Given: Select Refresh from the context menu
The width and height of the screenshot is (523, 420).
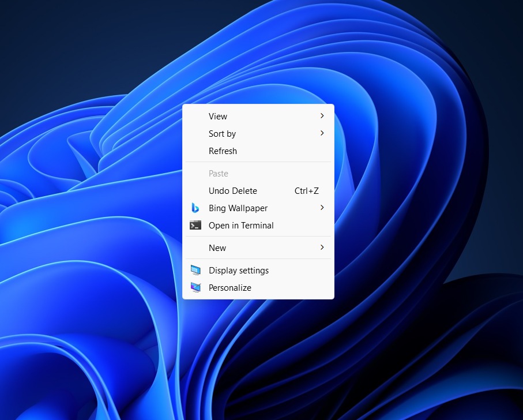Looking at the screenshot, I should click(x=258, y=151).
